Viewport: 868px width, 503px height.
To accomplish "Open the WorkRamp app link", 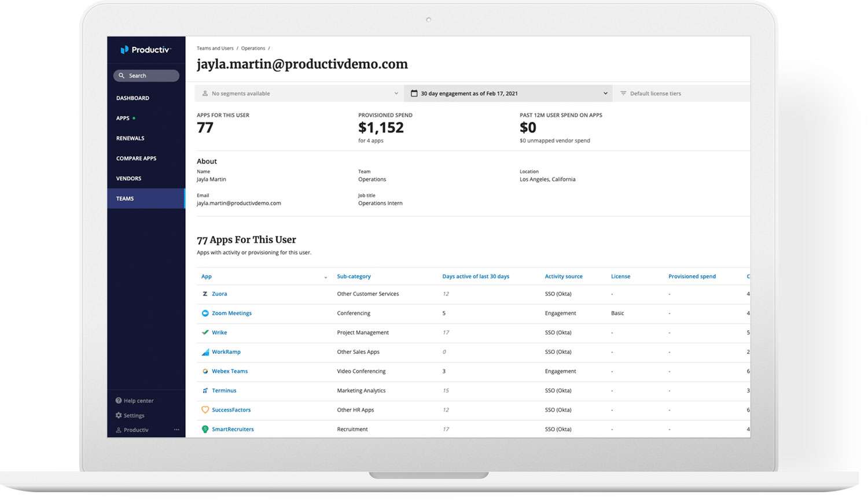I will pyautogui.click(x=226, y=352).
